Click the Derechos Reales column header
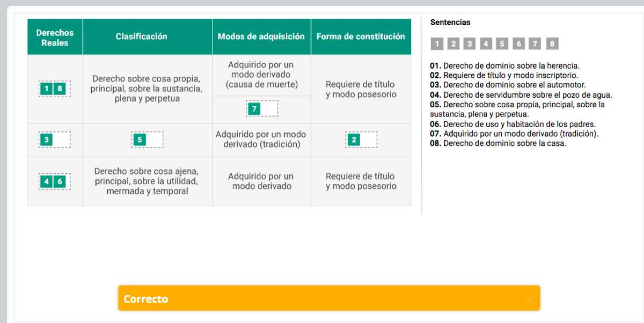 pos(54,36)
